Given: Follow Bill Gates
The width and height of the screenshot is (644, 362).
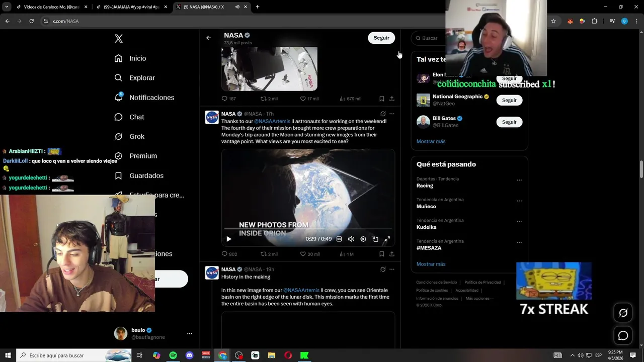Looking at the screenshot, I should pyautogui.click(x=509, y=122).
